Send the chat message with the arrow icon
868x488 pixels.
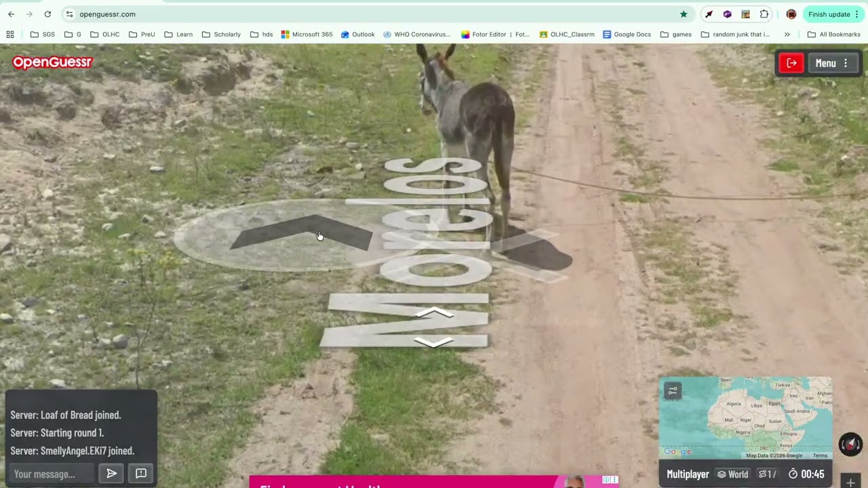click(x=112, y=474)
